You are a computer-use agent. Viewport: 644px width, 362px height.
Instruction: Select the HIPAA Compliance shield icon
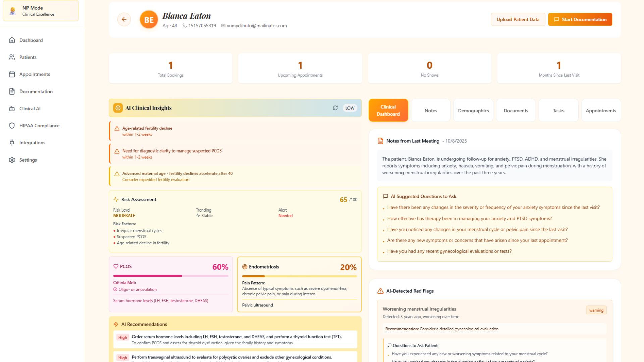[x=12, y=125]
